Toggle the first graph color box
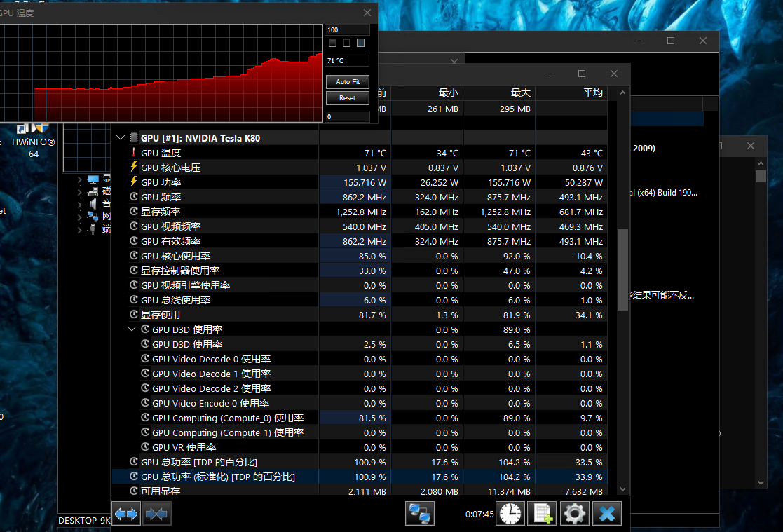Viewport: 783px width, 532px height. 333,43
